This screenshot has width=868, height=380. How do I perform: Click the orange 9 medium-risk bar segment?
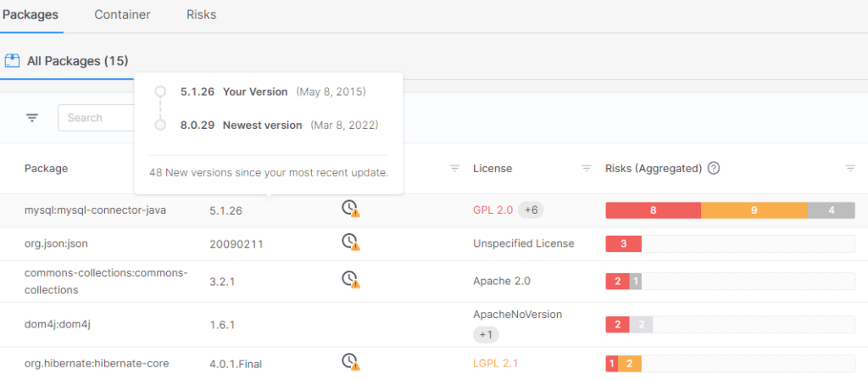[754, 210]
